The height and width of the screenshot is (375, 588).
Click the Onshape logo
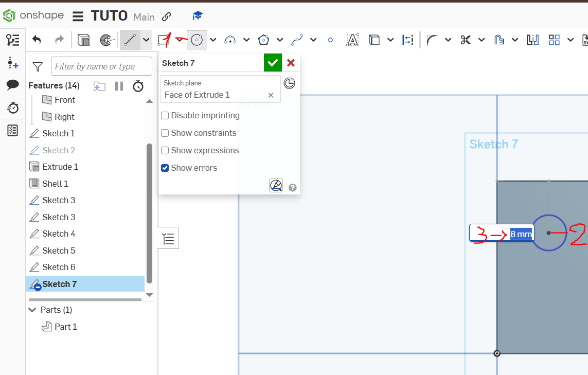pos(33,15)
